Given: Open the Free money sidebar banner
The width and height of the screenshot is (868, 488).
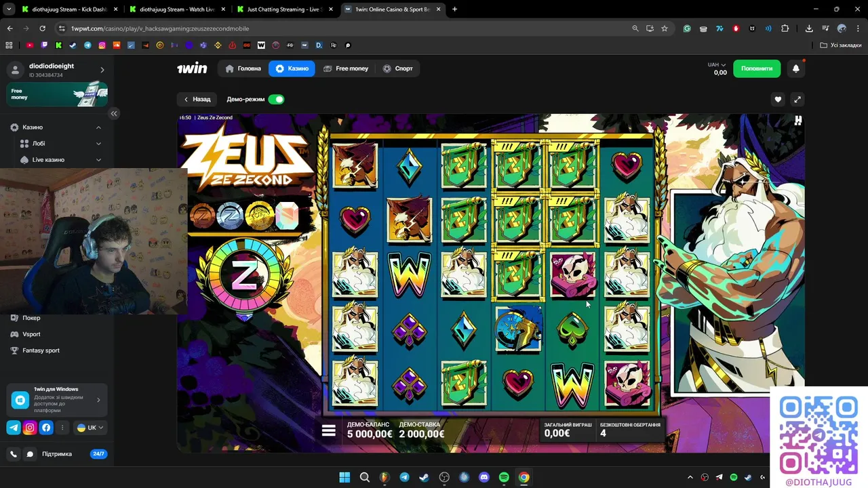Looking at the screenshot, I should point(57,94).
